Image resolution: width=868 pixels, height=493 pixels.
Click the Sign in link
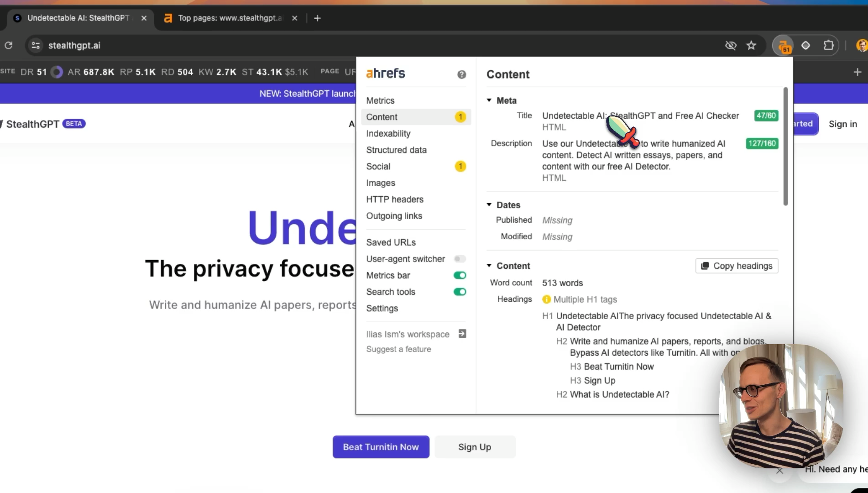(842, 124)
